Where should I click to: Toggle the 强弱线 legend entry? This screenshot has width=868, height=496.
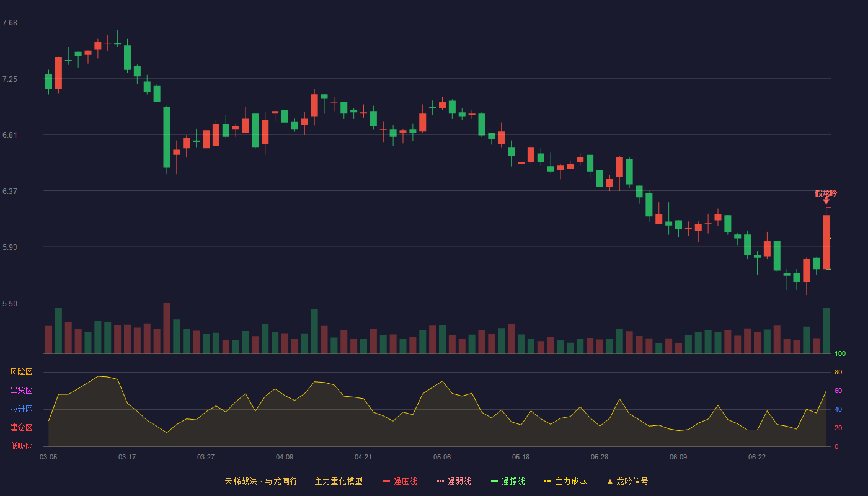(x=454, y=481)
